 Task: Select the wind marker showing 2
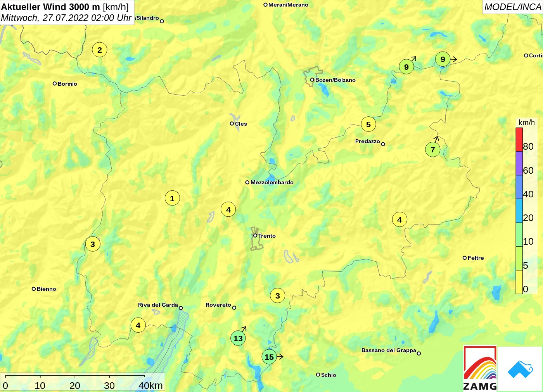coord(100,50)
